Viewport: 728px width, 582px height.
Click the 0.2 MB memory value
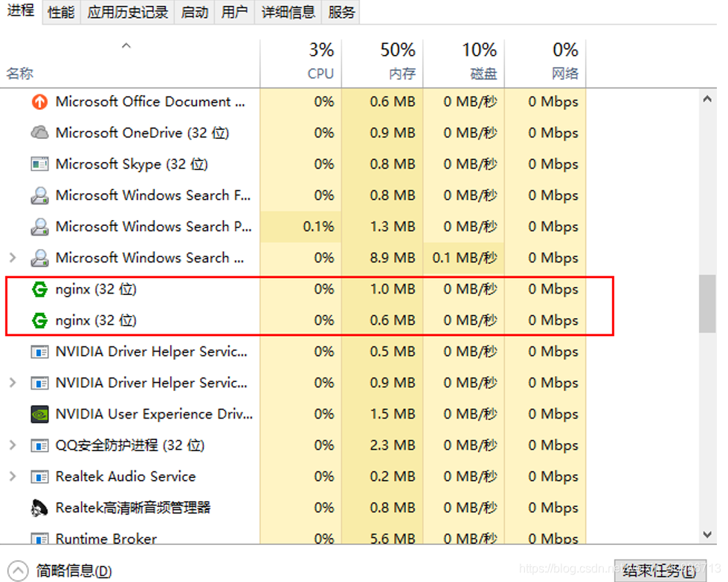point(393,476)
